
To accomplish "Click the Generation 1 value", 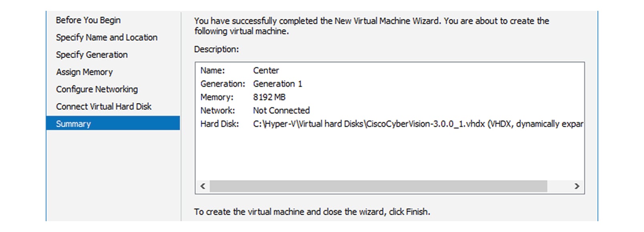I will point(278,84).
